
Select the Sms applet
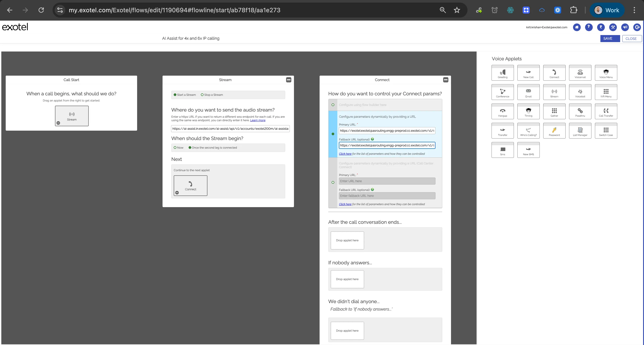(x=502, y=150)
